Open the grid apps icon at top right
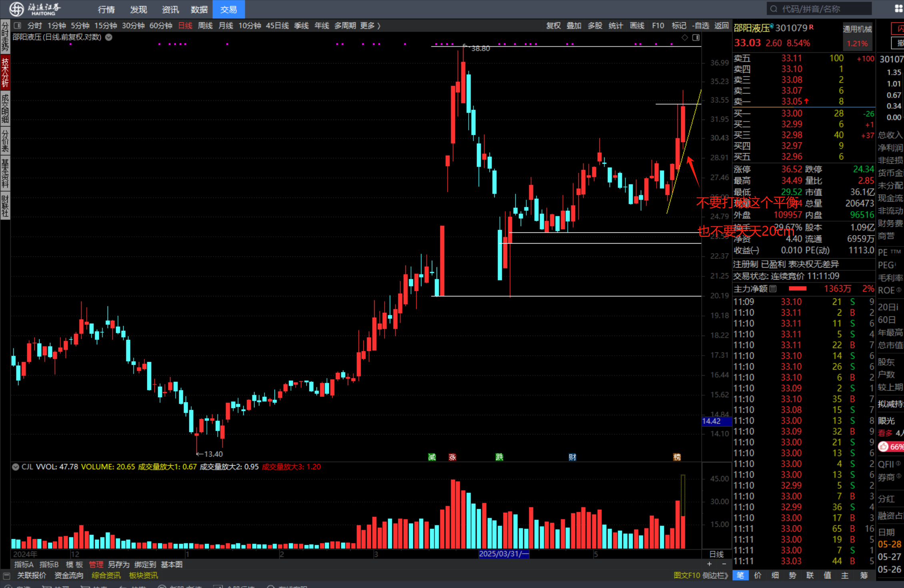Screen dimensions: 904x588 [x=898, y=9]
